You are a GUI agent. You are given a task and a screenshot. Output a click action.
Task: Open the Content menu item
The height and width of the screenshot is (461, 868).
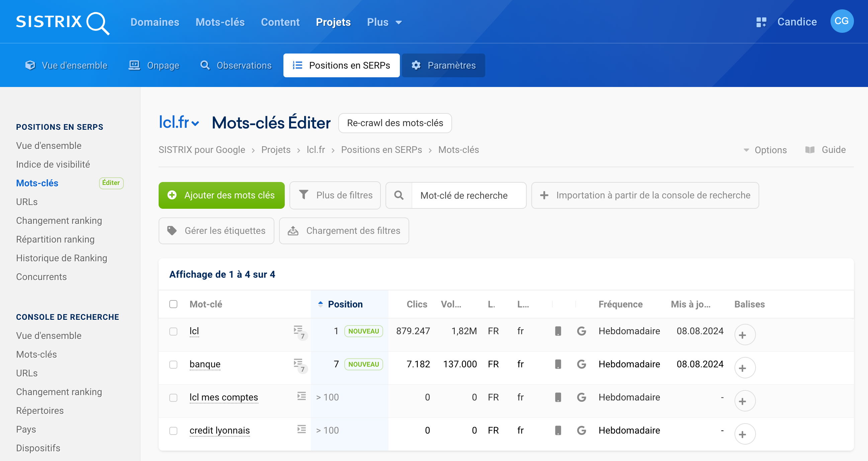click(280, 22)
